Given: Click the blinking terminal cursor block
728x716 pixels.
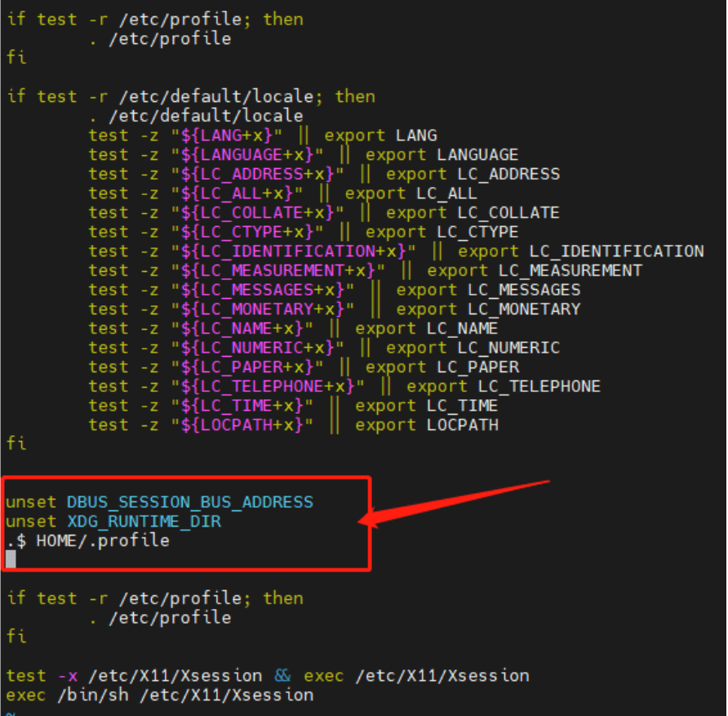Looking at the screenshot, I should [11, 558].
